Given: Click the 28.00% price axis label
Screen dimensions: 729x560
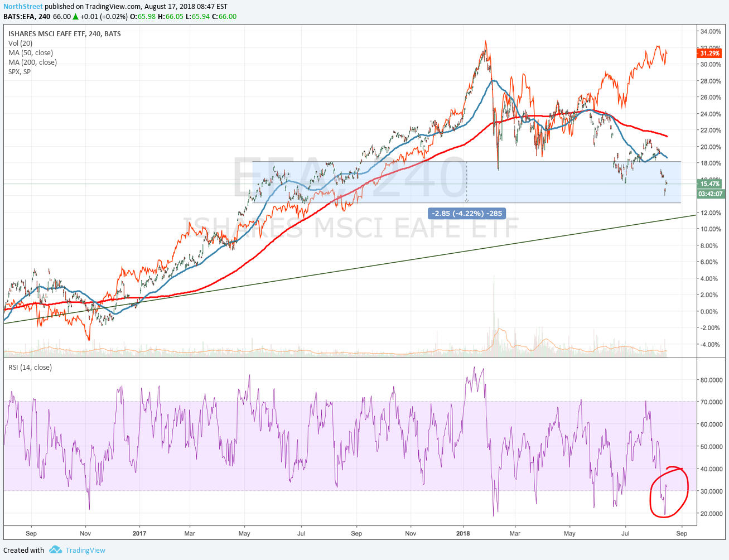Looking at the screenshot, I should 711,81.
